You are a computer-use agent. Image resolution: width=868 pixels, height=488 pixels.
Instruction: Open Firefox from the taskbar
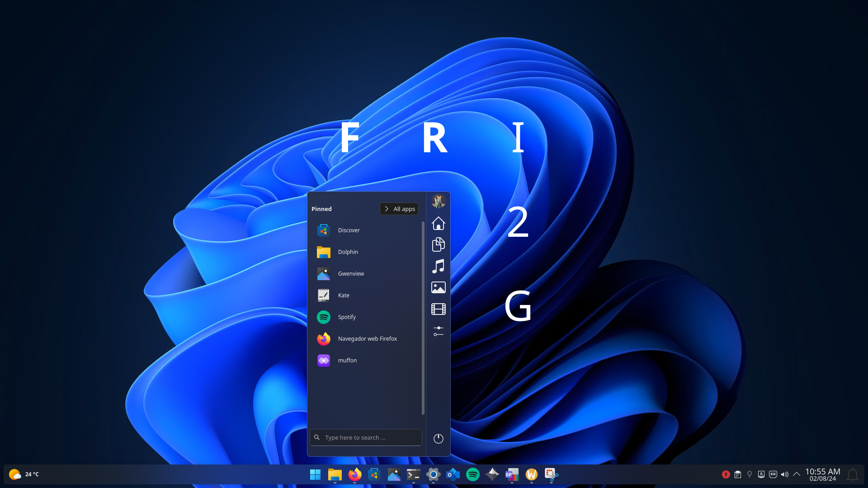tap(354, 474)
